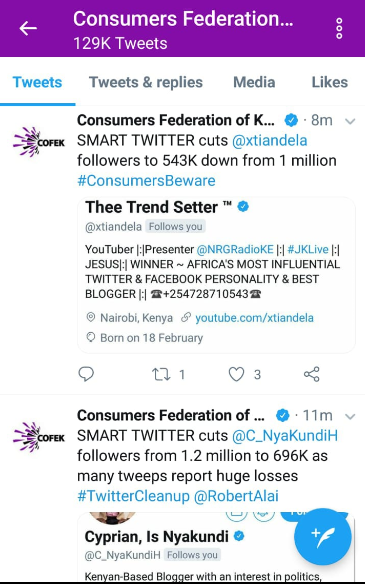365x584 pixels.
Task: Switch to Tweets & replies tab
Action: click(146, 82)
